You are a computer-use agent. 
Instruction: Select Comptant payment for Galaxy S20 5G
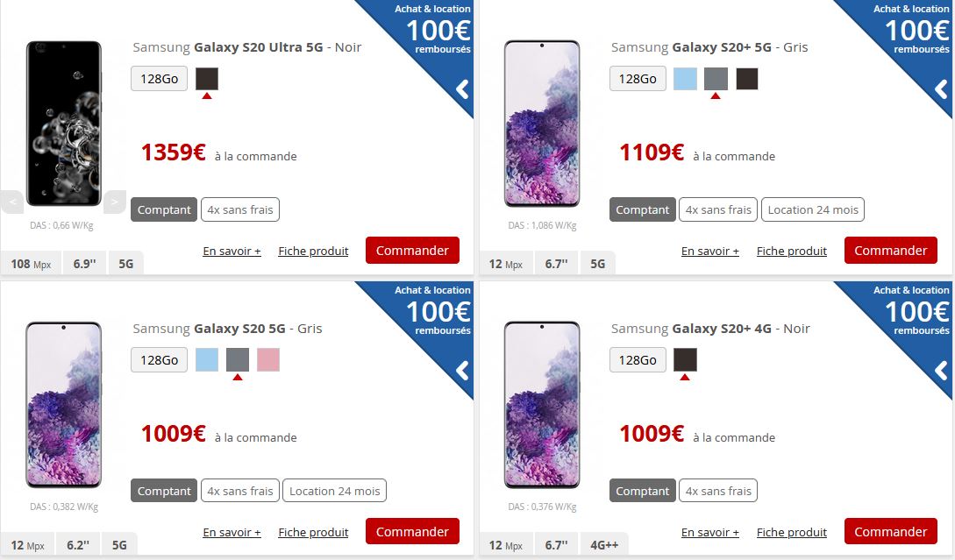(164, 491)
